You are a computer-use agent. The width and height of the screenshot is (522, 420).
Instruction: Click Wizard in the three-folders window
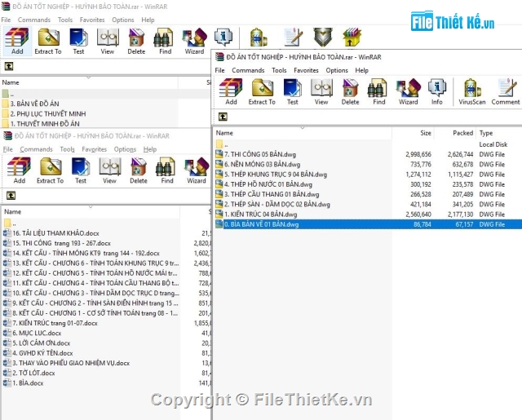pos(194,42)
